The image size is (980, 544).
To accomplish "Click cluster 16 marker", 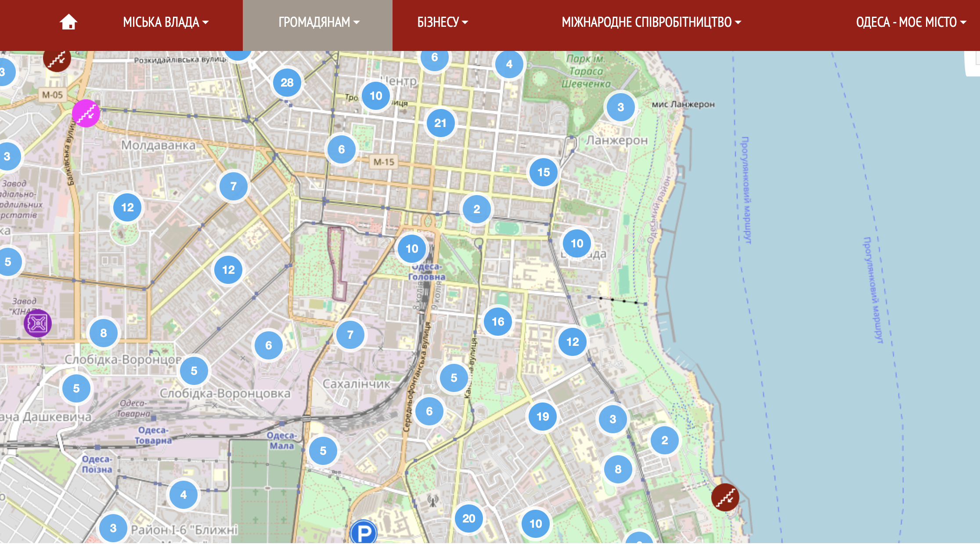I will (x=497, y=322).
